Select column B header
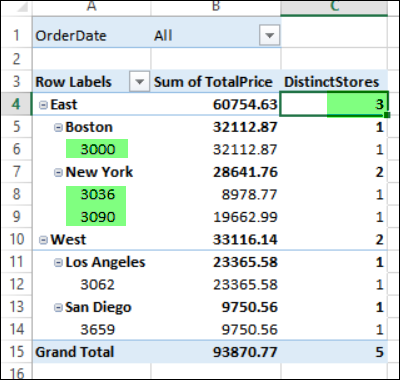Viewport: 400px width, 380px height. (x=216, y=7)
